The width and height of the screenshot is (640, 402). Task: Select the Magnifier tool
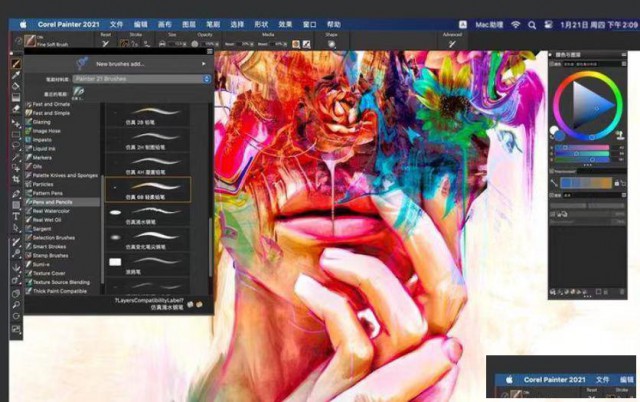(16, 305)
